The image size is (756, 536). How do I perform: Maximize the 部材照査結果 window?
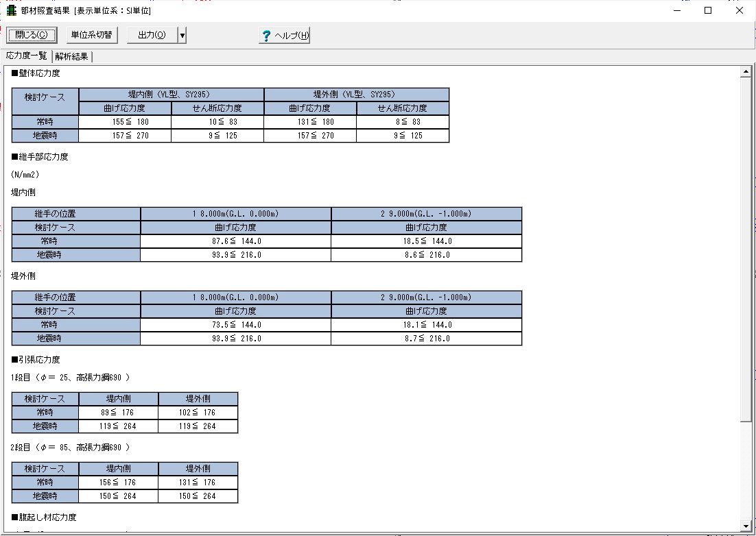coord(708,10)
